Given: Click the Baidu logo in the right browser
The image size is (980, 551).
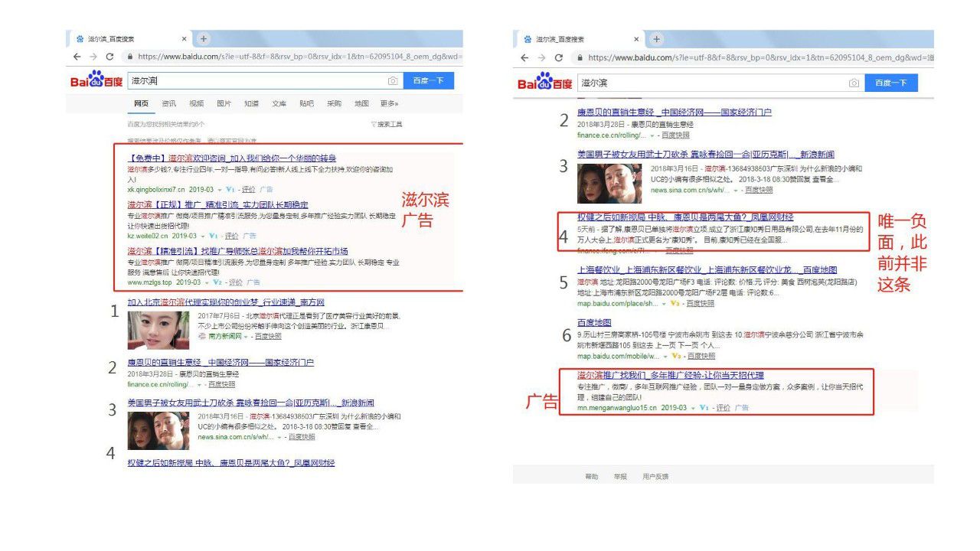Looking at the screenshot, I should click(544, 82).
